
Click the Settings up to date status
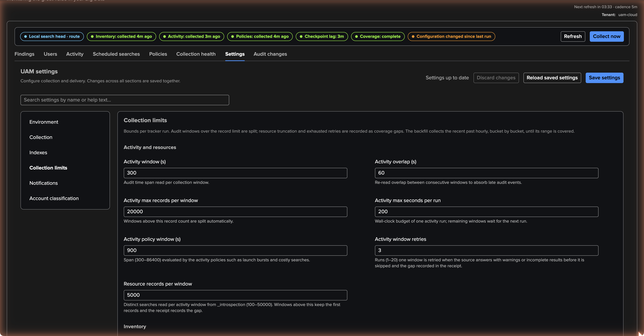[x=447, y=78]
